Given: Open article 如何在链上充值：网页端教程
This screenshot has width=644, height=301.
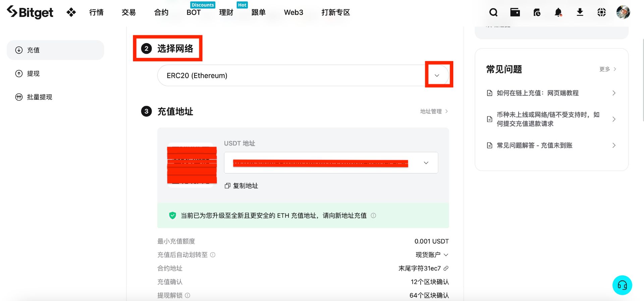Looking at the screenshot, I should (x=538, y=93).
